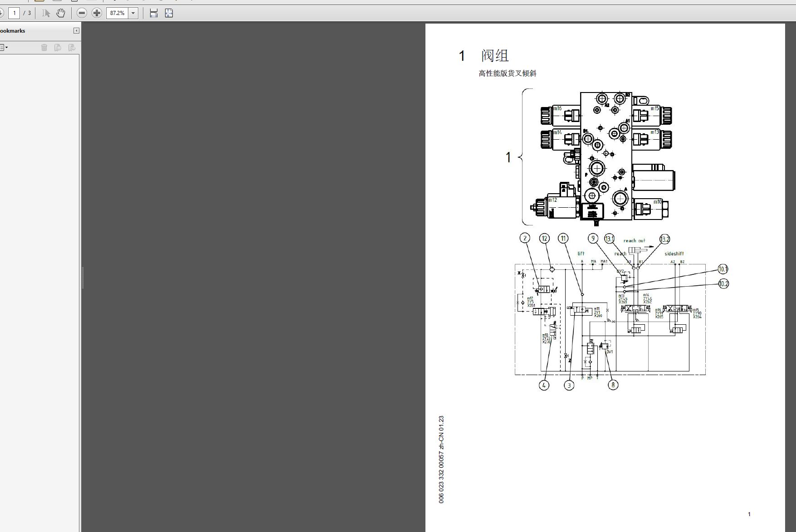Activate the Select text tool
This screenshot has height=532, width=796.
(46, 13)
